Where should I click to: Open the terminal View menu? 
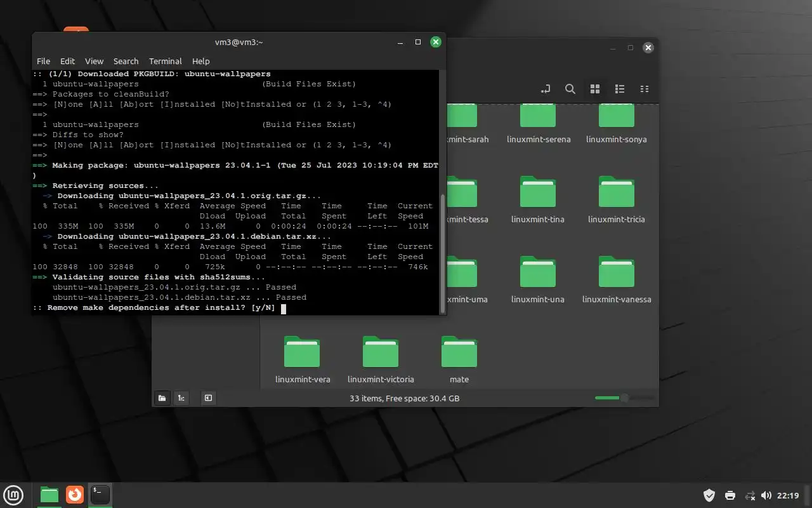(x=94, y=61)
